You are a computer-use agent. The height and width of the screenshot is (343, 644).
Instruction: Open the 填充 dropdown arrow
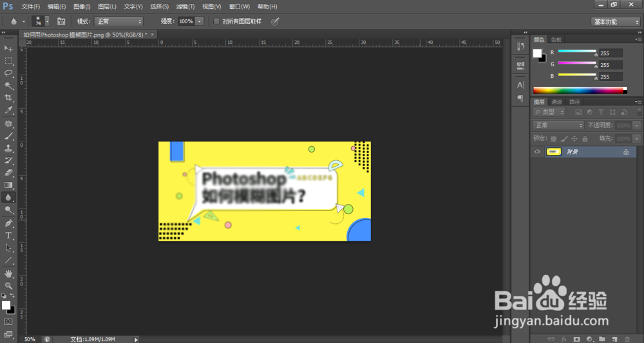tap(637, 138)
